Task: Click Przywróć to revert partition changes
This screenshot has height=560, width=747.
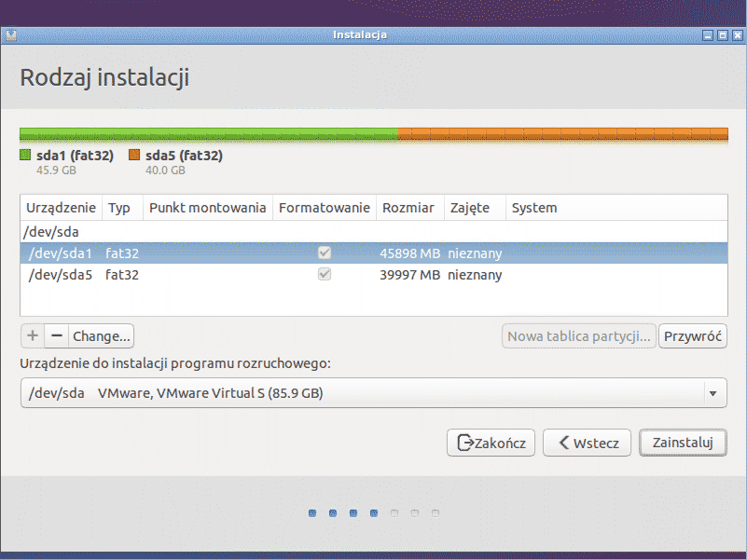Action: [693, 335]
